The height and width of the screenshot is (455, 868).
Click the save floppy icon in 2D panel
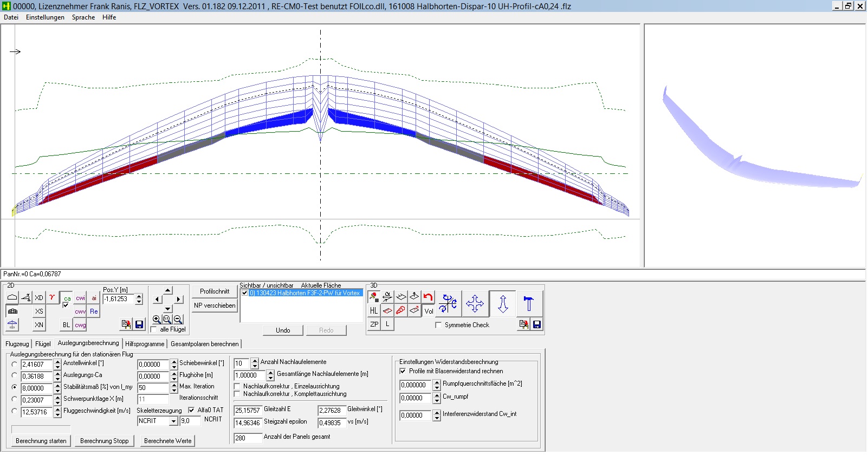pyautogui.click(x=139, y=324)
